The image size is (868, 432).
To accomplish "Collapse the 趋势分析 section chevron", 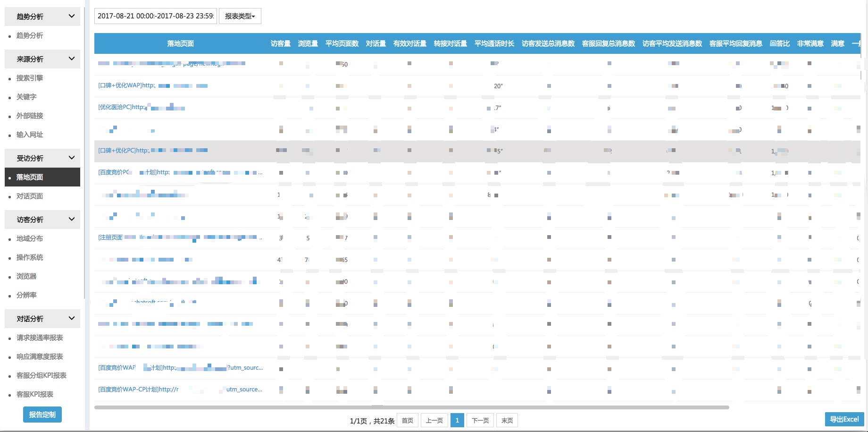I will click(72, 16).
